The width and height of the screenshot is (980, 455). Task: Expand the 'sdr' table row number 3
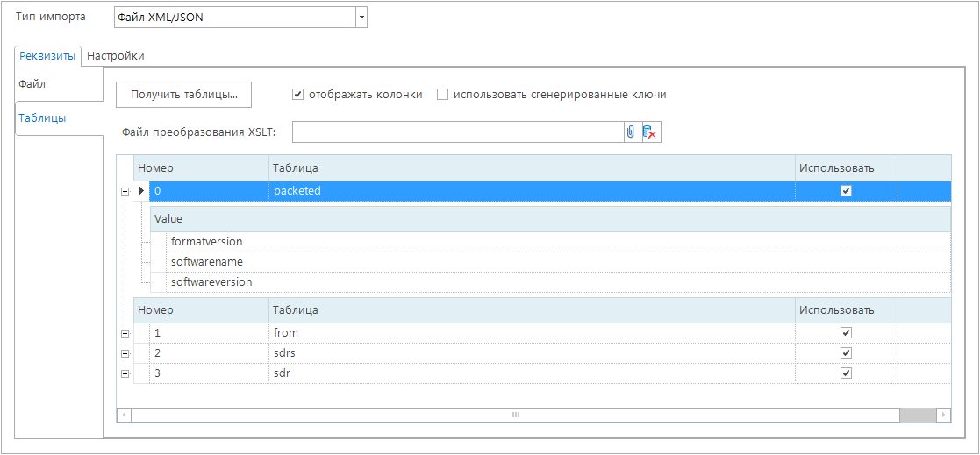[125, 374]
